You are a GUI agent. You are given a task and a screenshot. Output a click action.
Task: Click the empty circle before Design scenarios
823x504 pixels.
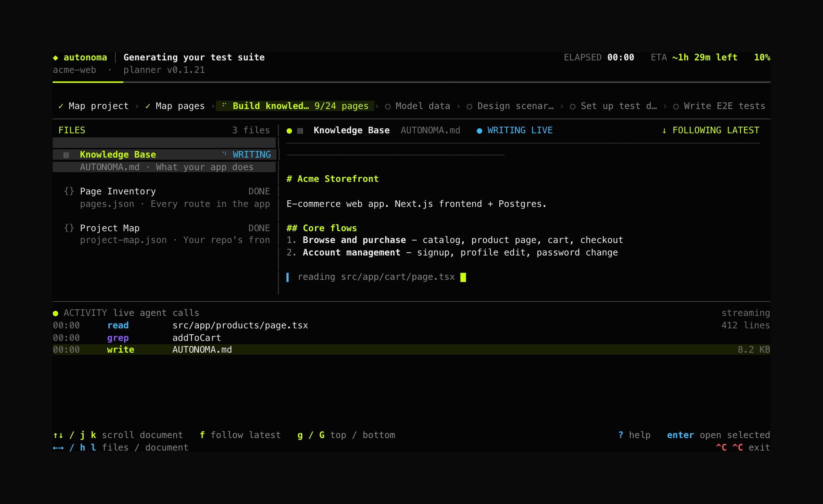[469, 107]
